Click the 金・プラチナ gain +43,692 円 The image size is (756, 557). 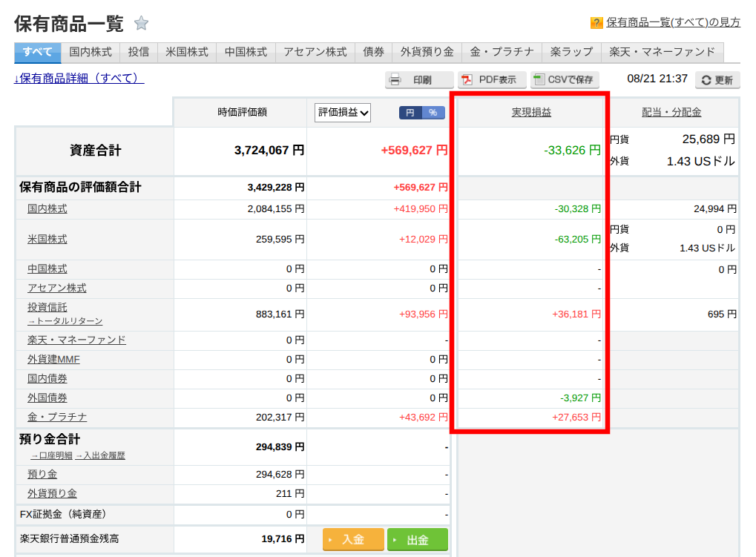(424, 418)
